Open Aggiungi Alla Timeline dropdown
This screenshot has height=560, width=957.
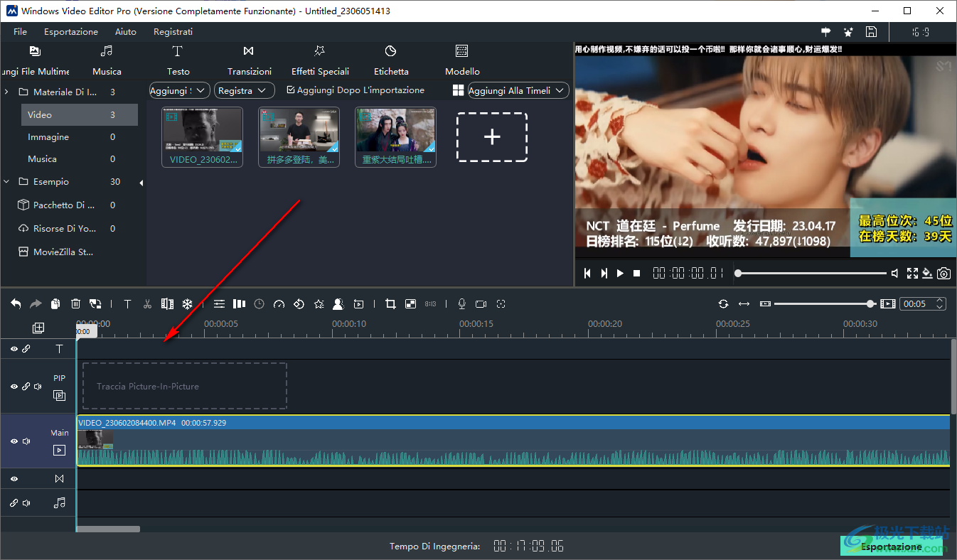pyautogui.click(x=518, y=90)
